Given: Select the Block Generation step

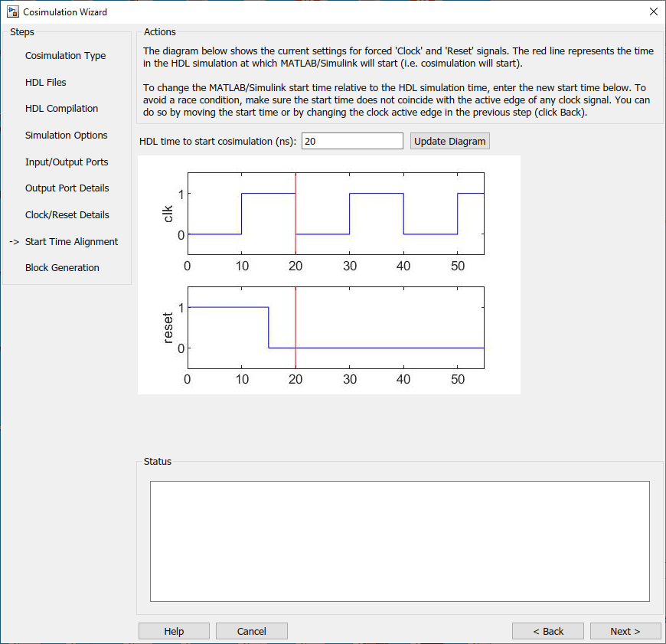Looking at the screenshot, I should 62,267.
